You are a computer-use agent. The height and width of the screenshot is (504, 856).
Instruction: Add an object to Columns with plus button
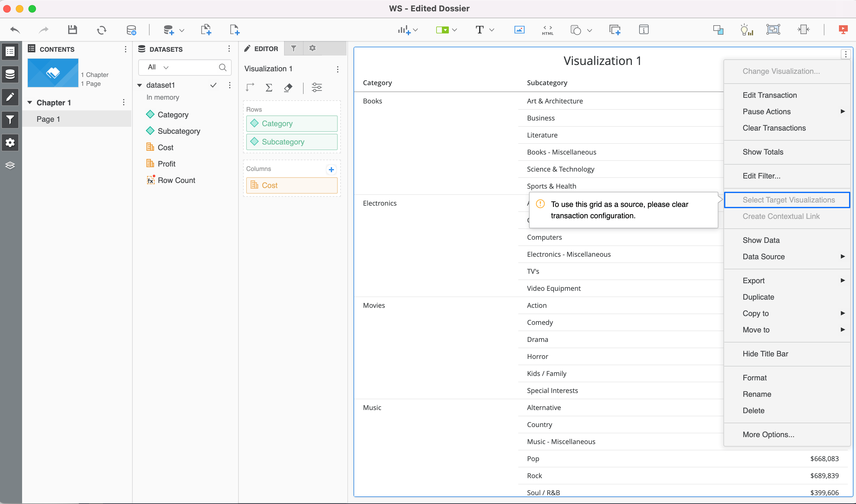click(331, 169)
